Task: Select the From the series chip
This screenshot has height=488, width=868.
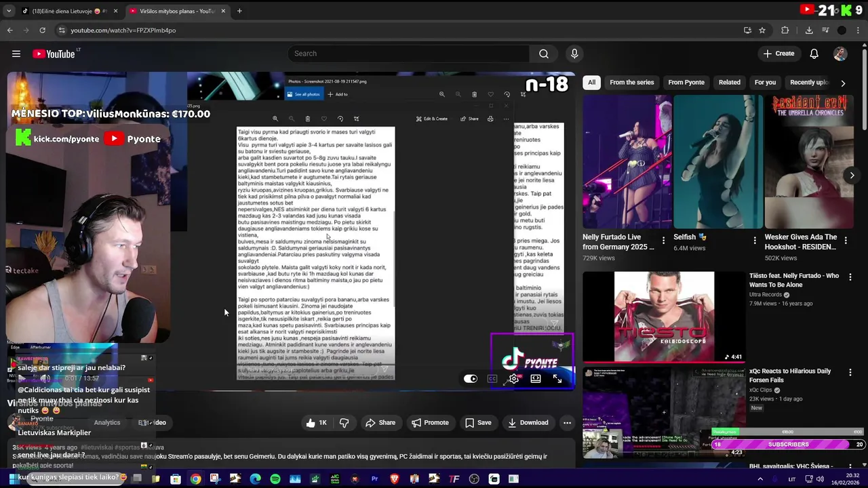Action: 632,83
